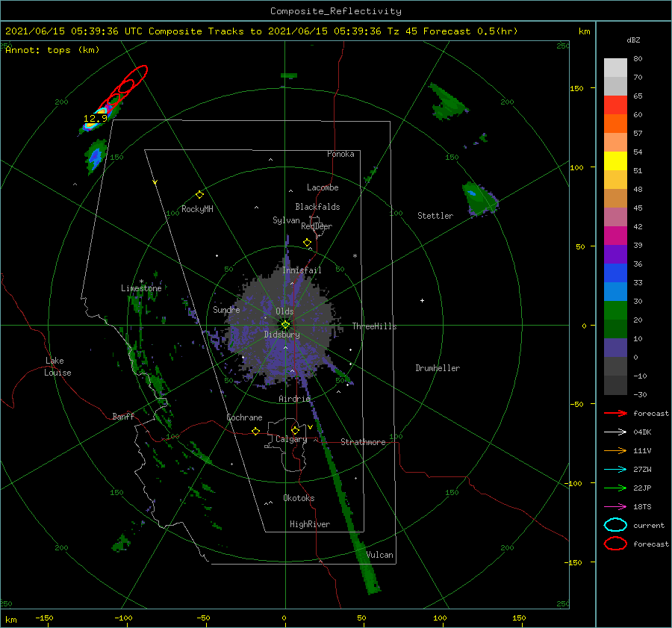Click the Didsbury city label

282,335
